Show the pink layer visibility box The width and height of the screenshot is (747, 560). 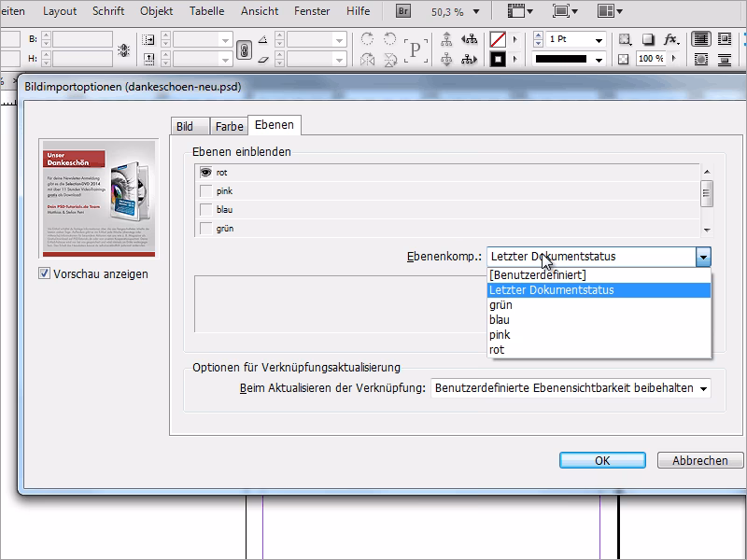206,191
